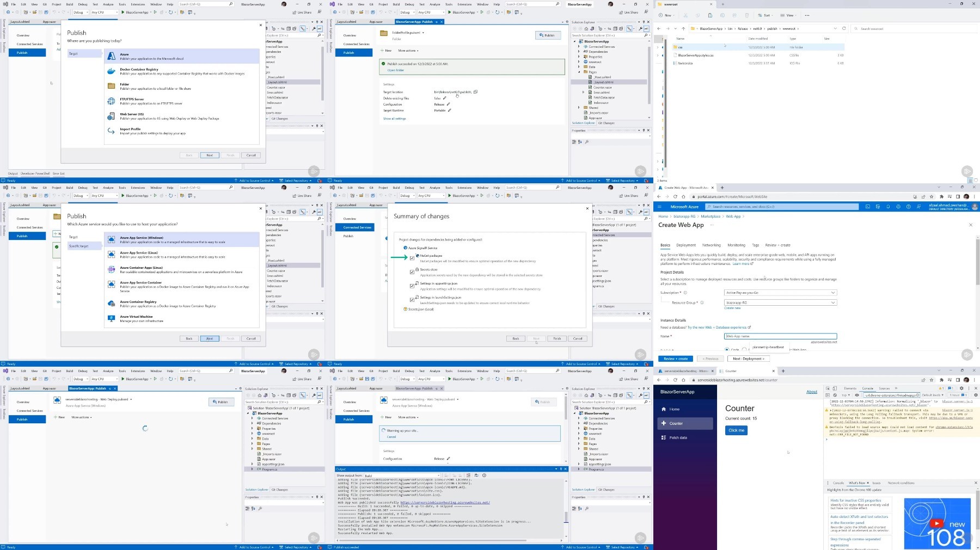
Task: Open the DevTools 'top' JavaScript context dropdown
Action: click(846, 395)
